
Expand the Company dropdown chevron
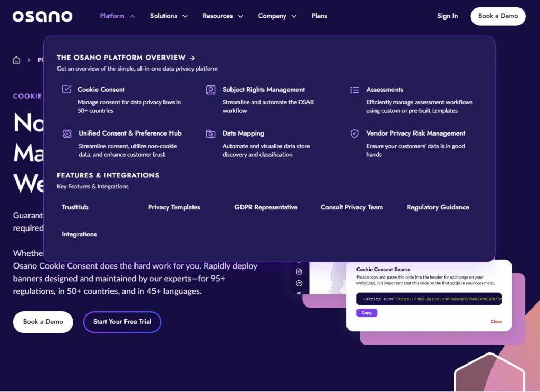coord(294,16)
